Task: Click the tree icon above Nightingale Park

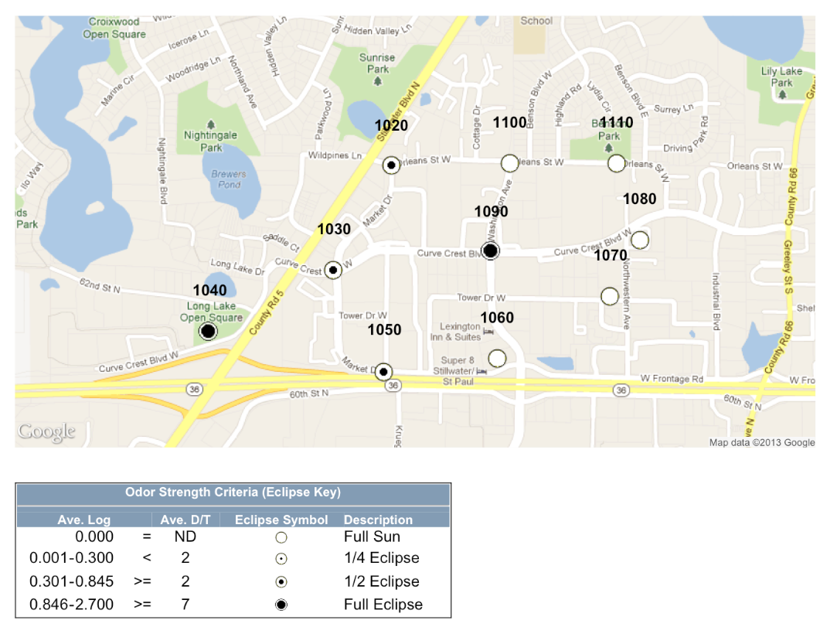Action: (211, 124)
